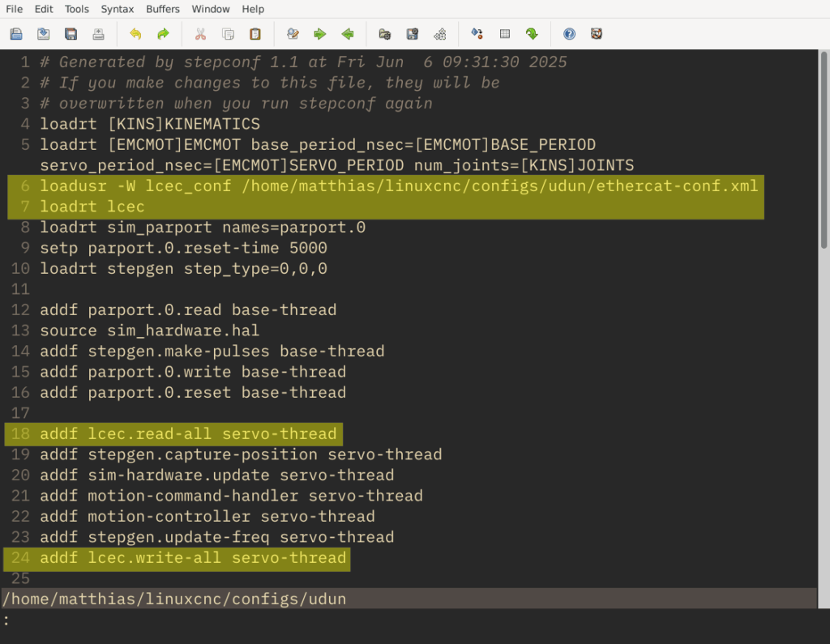Click line number 17 empty line
This screenshot has width=830, height=644.
tap(20, 413)
